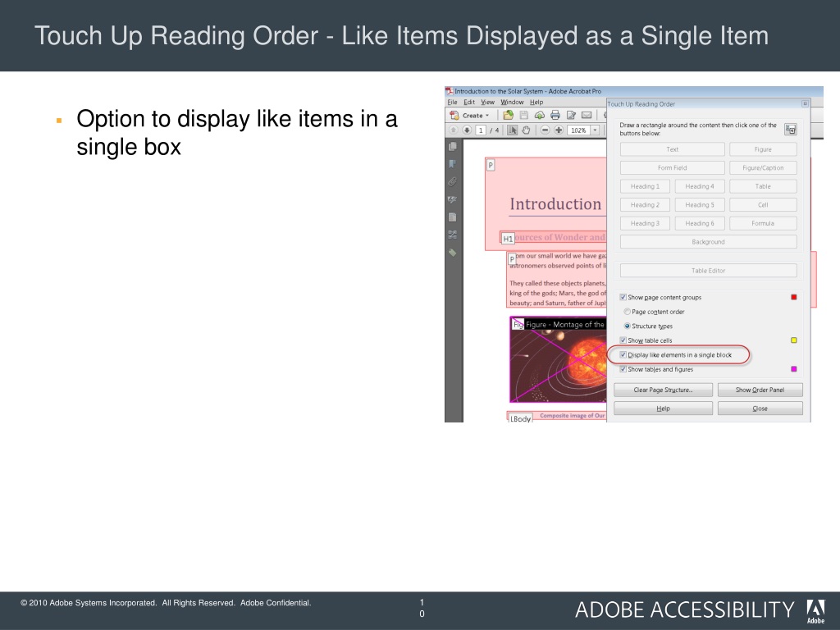Open the Order panel sidebar icon
The width and height of the screenshot is (840, 630).
point(453,235)
